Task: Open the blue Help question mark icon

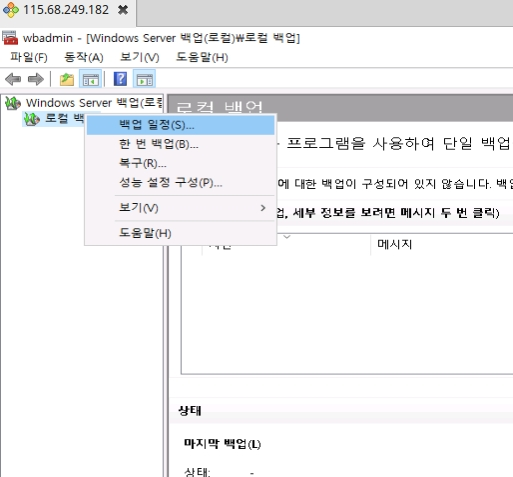Action: pyautogui.click(x=120, y=79)
